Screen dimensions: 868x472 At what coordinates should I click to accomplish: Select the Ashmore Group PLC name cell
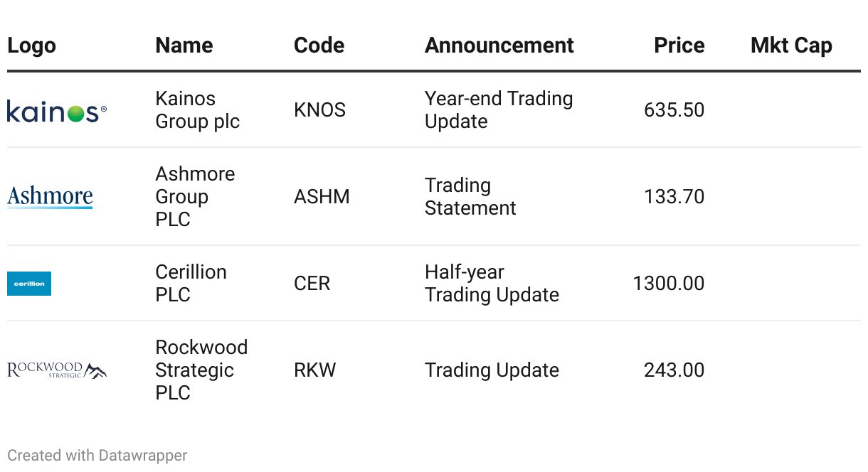[x=195, y=196]
